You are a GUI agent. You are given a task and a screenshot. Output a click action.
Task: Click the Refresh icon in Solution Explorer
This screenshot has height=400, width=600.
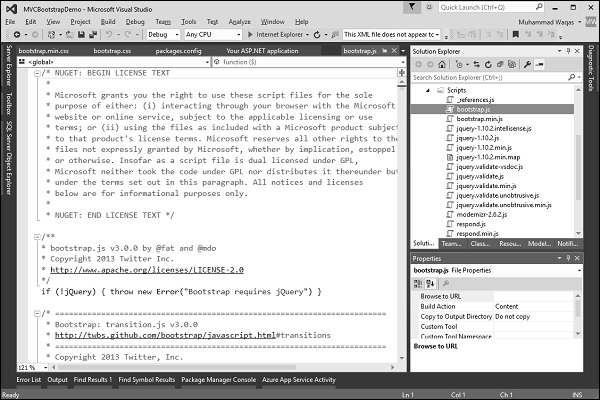(x=488, y=64)
